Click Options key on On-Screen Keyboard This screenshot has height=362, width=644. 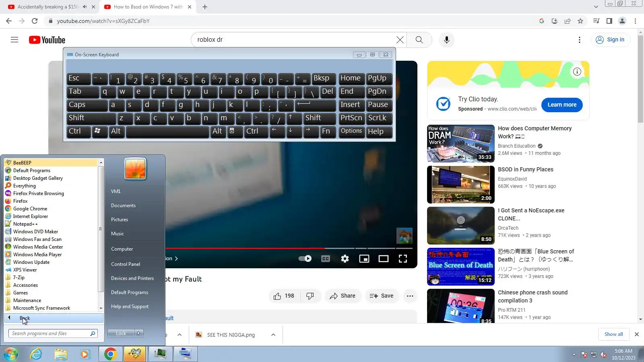point(352,132)
